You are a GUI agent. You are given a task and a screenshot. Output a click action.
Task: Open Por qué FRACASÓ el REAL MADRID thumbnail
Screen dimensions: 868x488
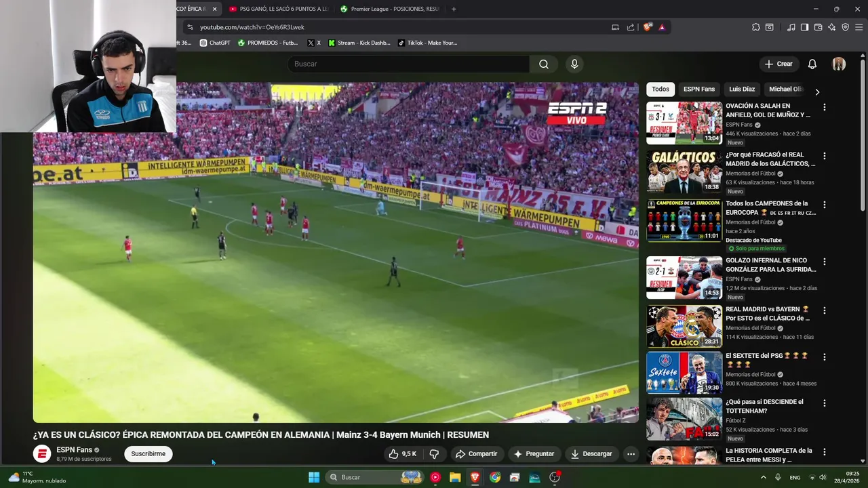pyautogui.click(x=684, y=171)
